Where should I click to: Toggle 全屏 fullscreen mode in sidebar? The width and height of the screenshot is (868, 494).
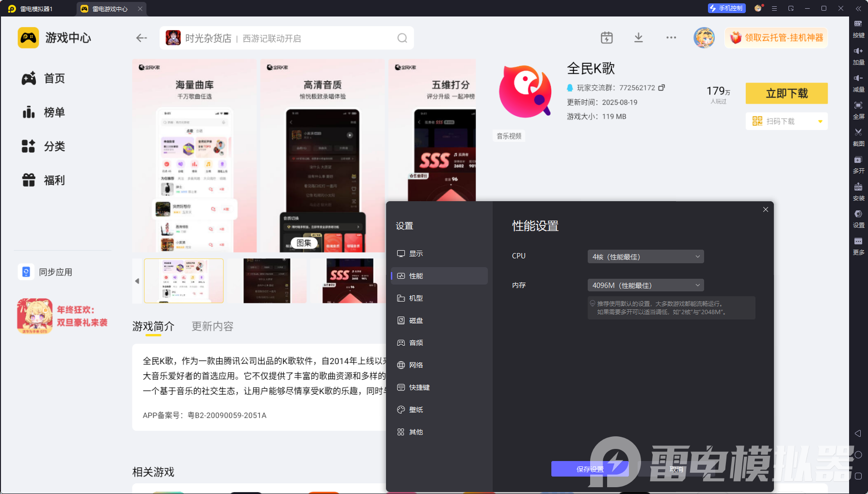858,111
